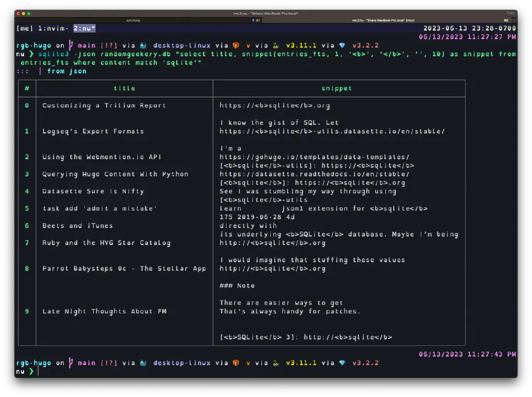
Task: Minimize the terminal with the yellow button
Action: [23, 13]
